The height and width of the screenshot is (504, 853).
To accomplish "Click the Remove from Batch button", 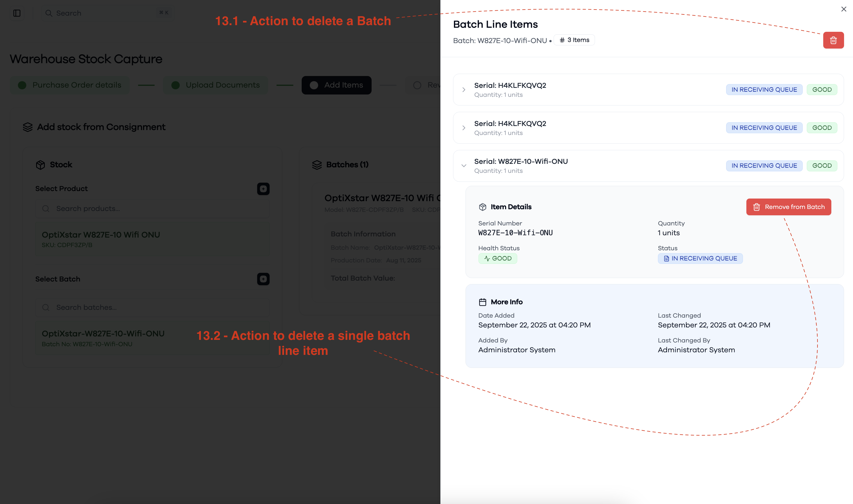I will pos(788,207).
